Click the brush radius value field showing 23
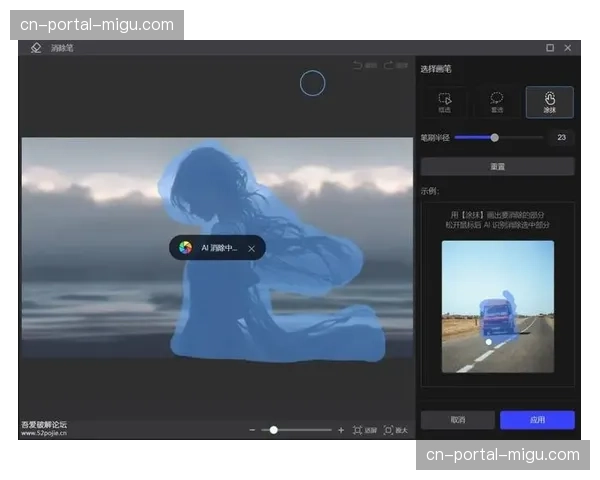The width and height of the screenshot is (600, 480). (561, 137)
